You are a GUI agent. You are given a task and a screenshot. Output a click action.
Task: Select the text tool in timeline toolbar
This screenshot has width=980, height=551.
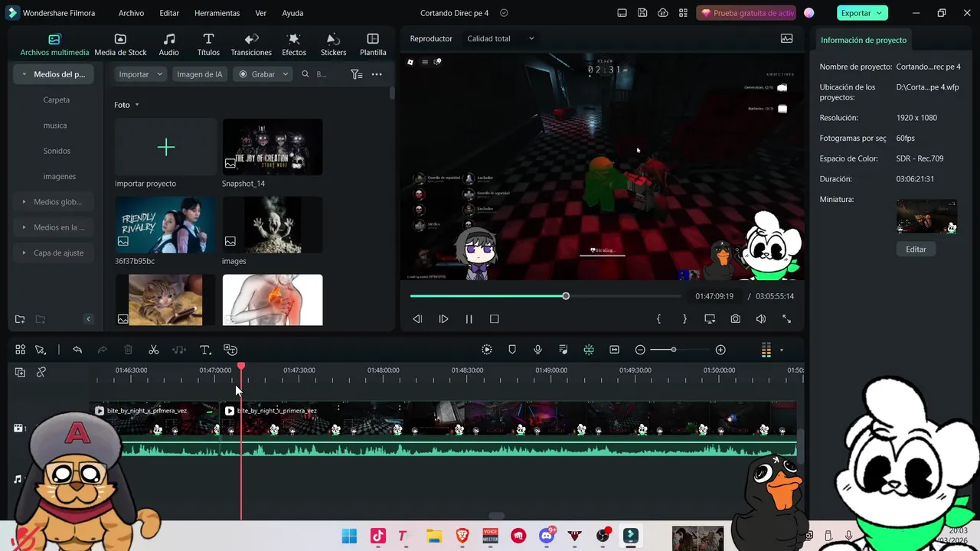click(x=205, y=350)
